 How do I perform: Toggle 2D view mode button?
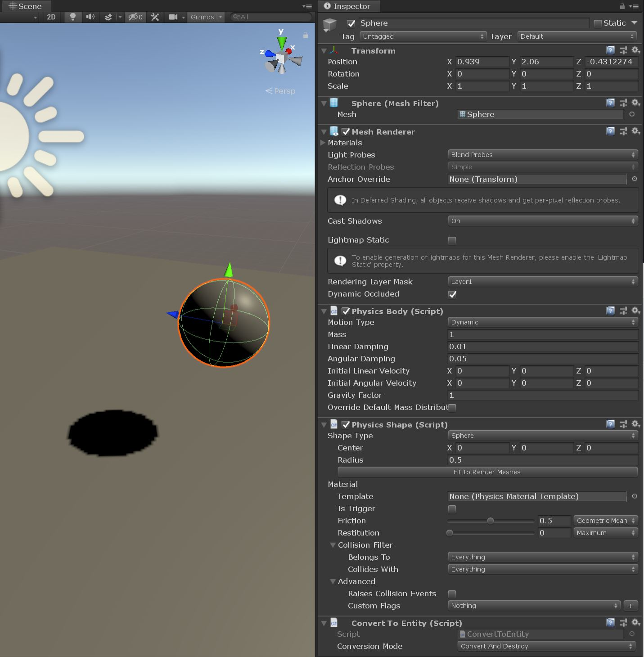click(51, 17)
